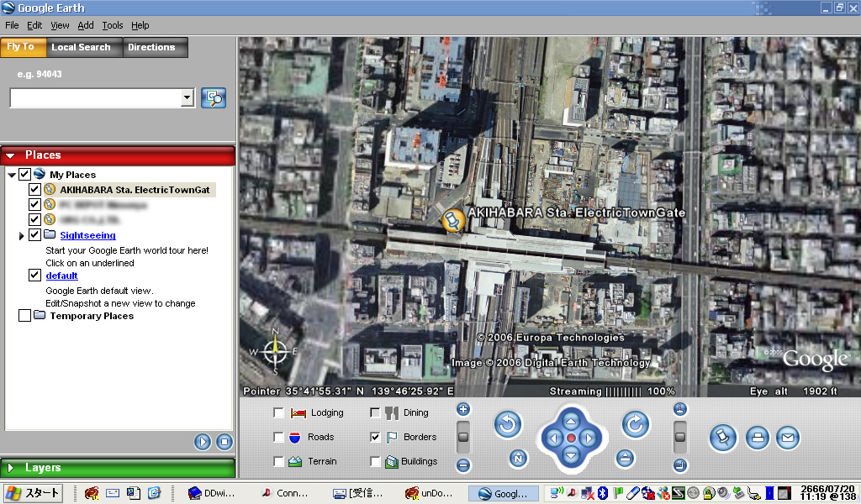Viewport: 861px width, 504px height.
Task: Open the Sightseeing link
Action: (87, 235)
